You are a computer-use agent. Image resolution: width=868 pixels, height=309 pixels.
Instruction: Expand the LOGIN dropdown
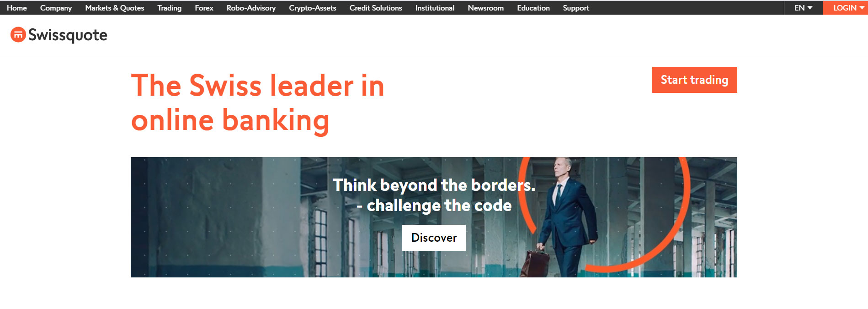pos(846,8)
